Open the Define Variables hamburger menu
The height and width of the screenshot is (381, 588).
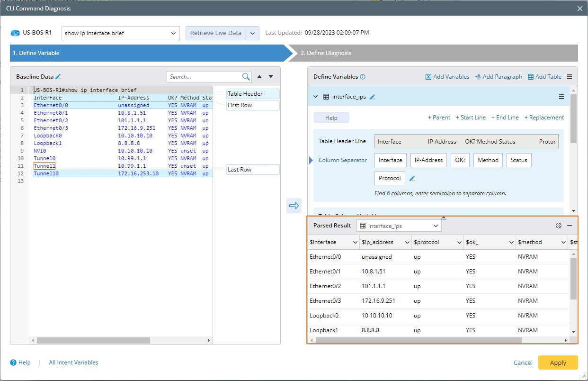coord(570,77)
